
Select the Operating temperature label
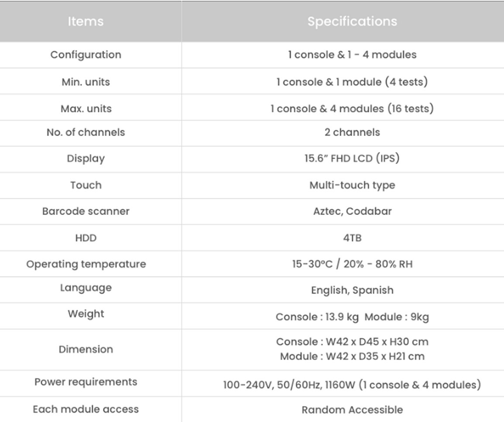coord(86,264)
